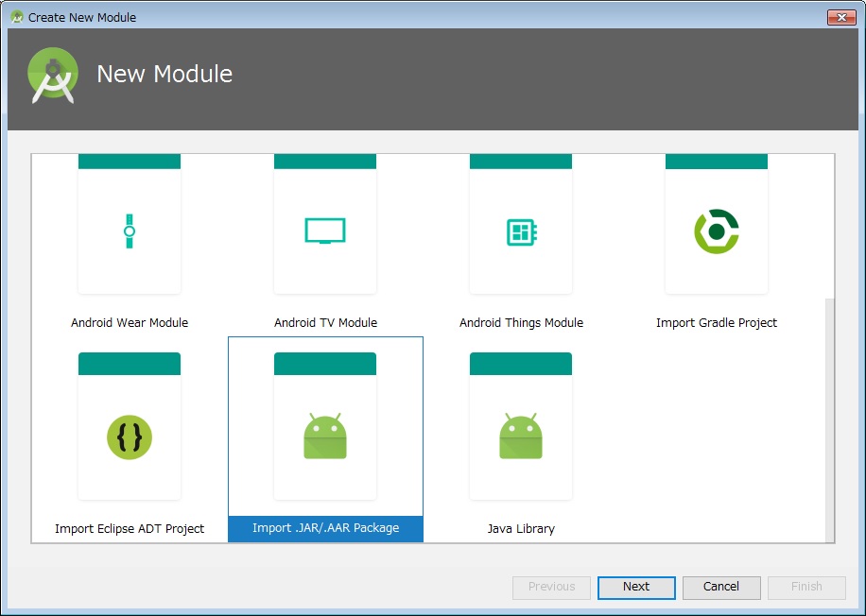Select the "Android Things Module" label
The image size is (866, 616).
pyautogui.click(x=521, y=323)
